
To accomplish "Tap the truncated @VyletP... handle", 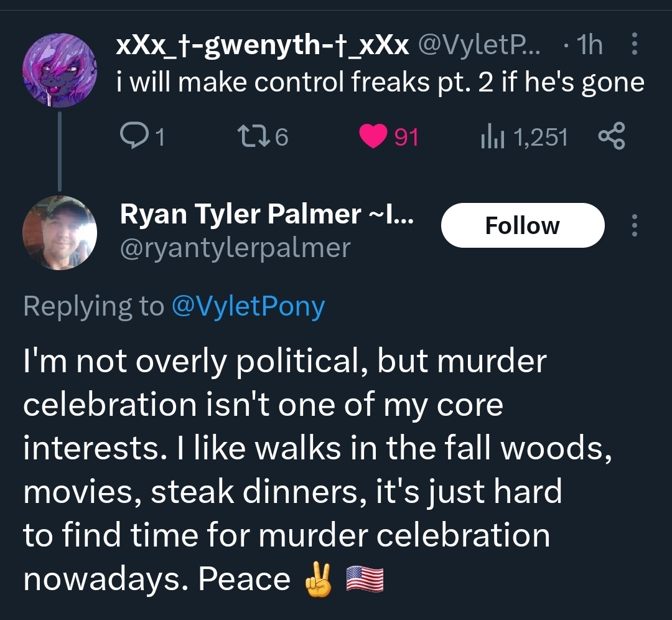I will click(x=478, y=45).
